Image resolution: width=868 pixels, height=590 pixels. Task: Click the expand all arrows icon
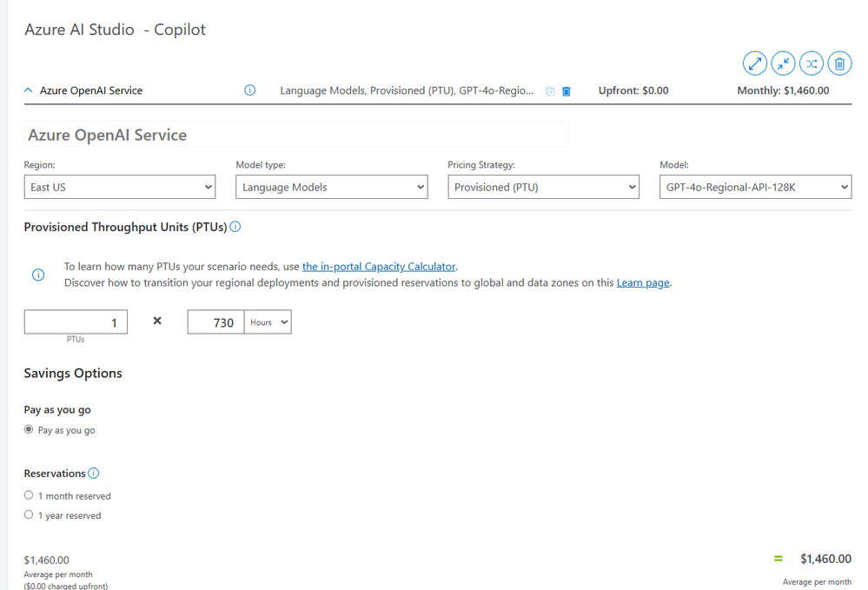tap(755, 63)
